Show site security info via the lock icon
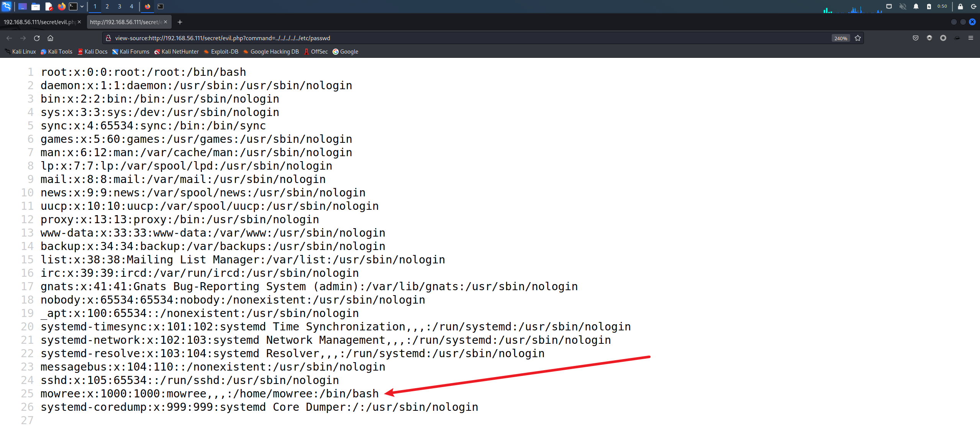This screenshot has width=980, height=428. click(108, 38)
